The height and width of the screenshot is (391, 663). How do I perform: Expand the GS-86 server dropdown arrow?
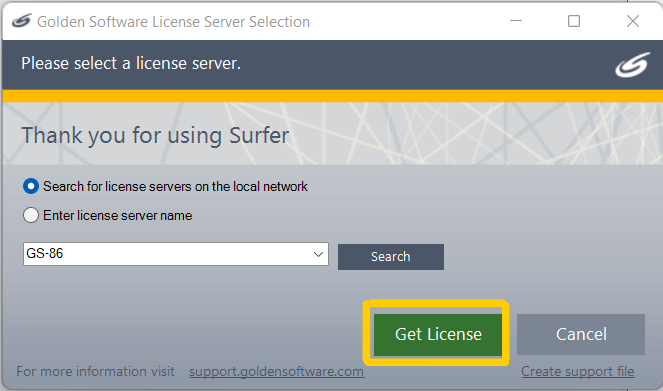tap(318, 254)
